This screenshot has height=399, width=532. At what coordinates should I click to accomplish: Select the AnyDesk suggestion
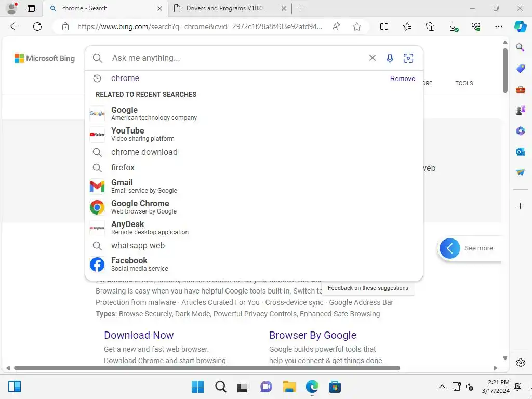tap(254, 228)
